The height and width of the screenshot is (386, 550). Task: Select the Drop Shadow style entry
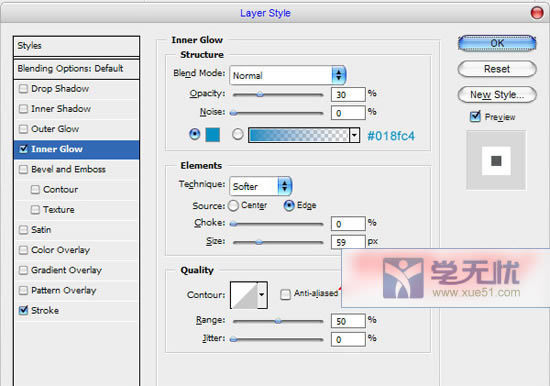pyautogui.click(x=76, y=89)
